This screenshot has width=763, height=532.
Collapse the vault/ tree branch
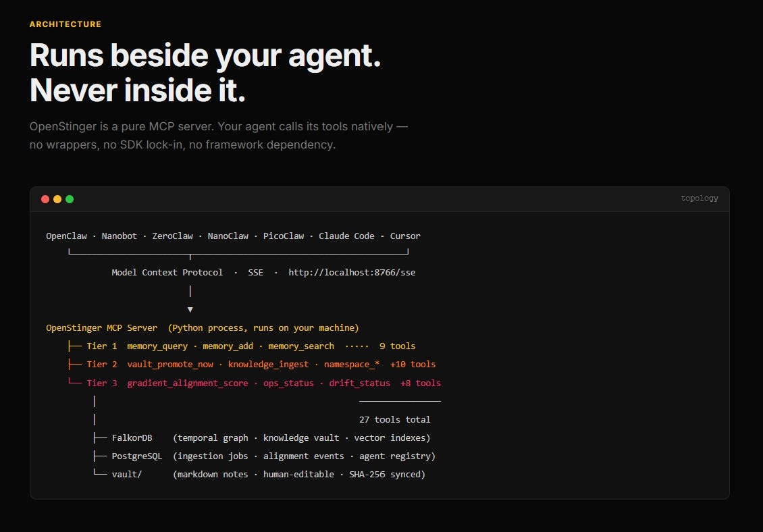127,474
